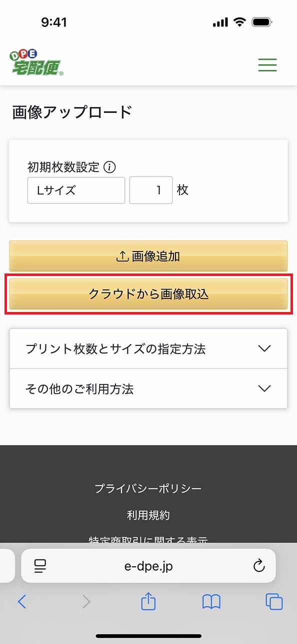
Task: Open 利用規約 link
Action: (148, 515)
